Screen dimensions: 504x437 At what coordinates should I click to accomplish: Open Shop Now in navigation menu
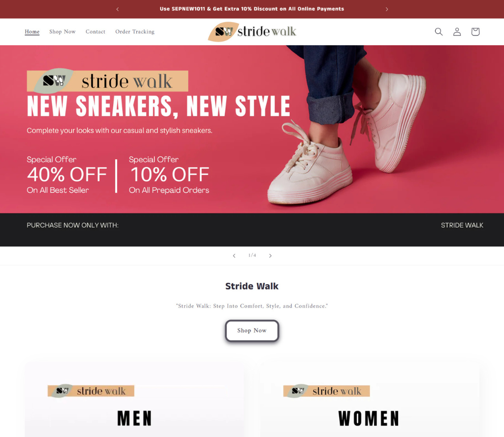[63, 32]
